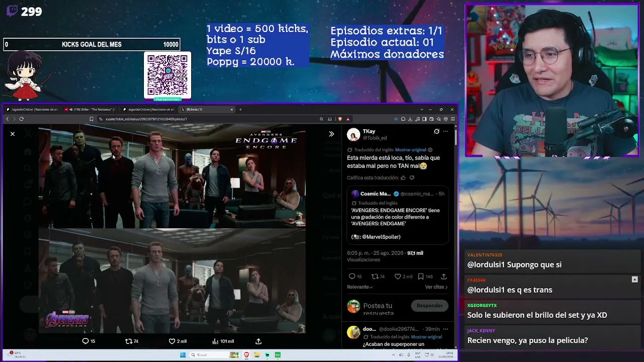The image size is (644, 362).
Task: Open the tab search dropdown arrow
Action: [422, 109]
